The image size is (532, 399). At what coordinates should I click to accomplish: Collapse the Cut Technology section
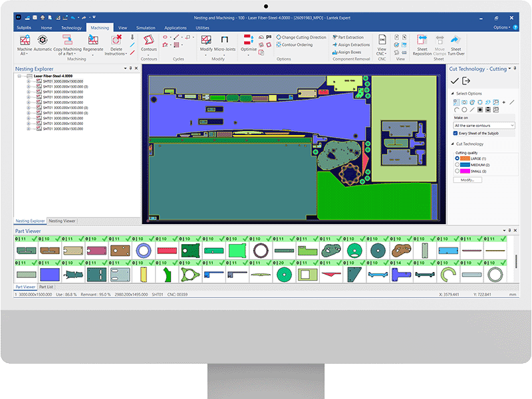coord(452,143)
